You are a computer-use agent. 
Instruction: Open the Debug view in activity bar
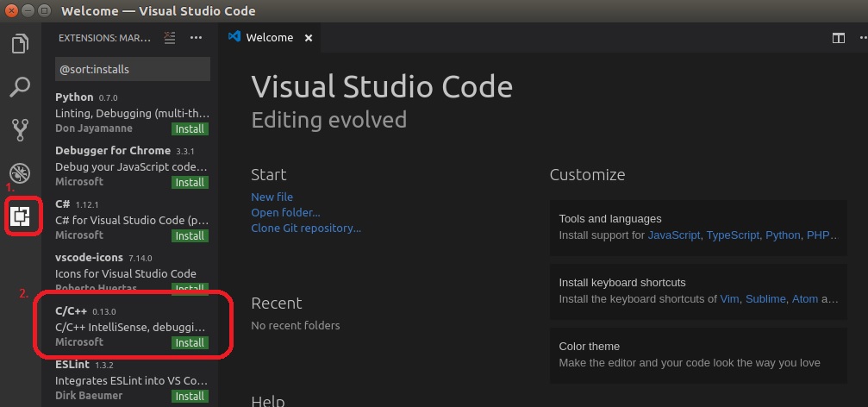(20, 173)
